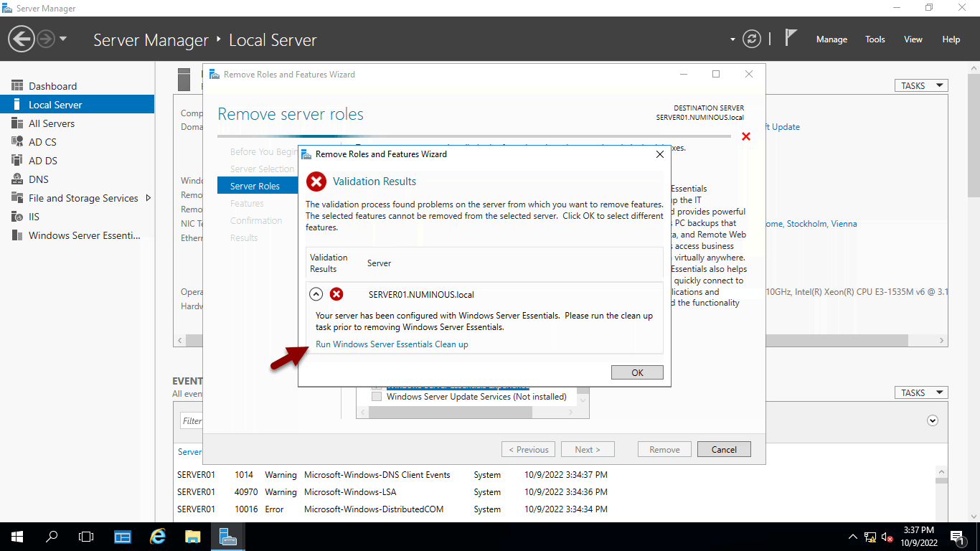Open the Properties TASKS dropdown
This screenshot has height=551, width=980.
click(921, 85)
